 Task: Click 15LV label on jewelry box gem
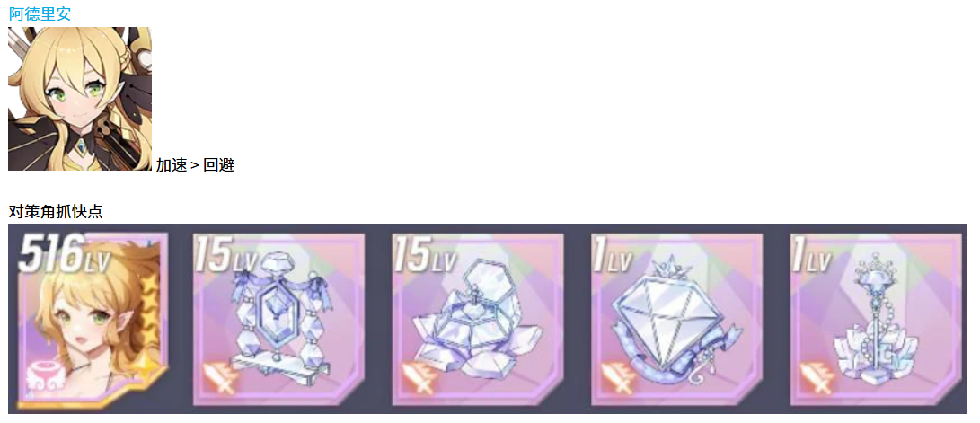(x=427, y=254)
